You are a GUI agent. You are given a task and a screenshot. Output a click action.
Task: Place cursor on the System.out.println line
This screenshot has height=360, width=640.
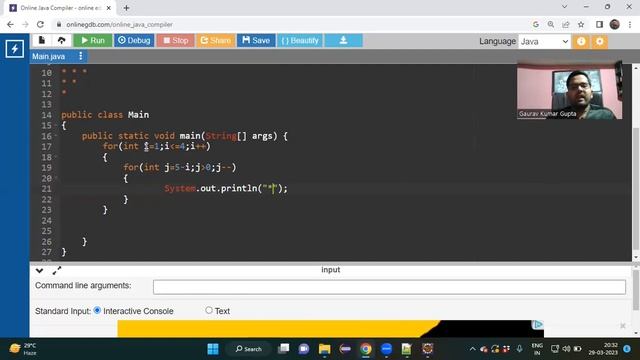226,189
